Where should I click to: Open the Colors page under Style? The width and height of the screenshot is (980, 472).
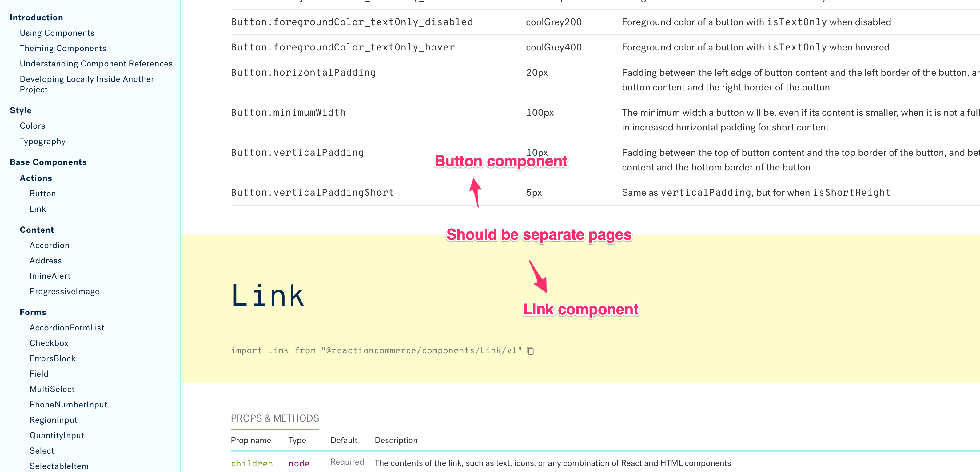coord(32,126)
